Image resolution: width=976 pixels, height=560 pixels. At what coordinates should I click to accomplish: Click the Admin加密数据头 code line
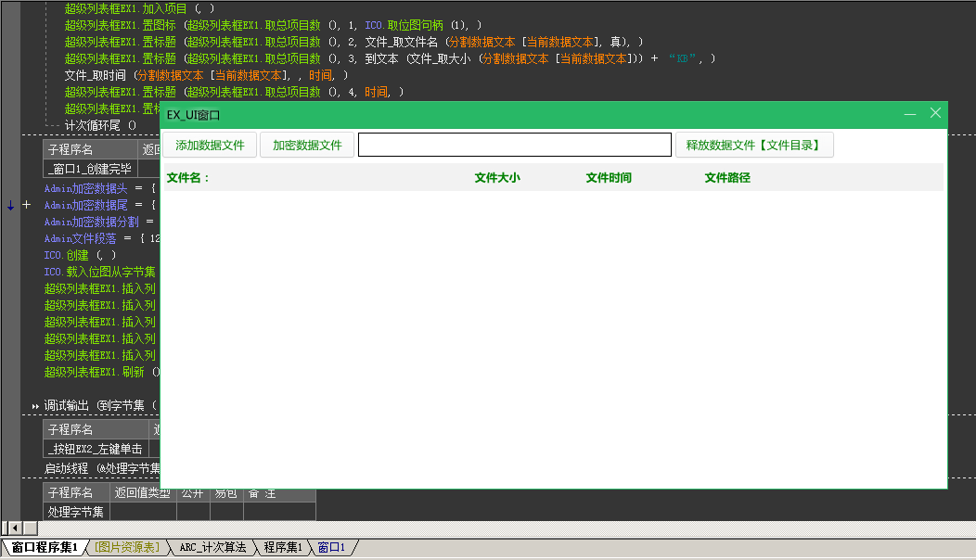coord(99,188)
